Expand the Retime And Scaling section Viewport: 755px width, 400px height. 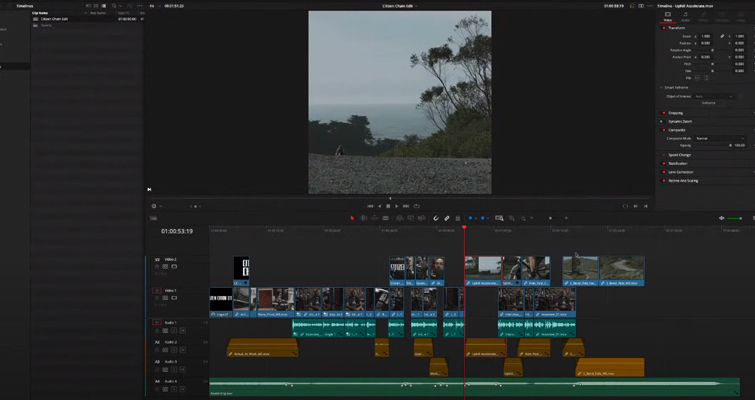click(683, 181)
